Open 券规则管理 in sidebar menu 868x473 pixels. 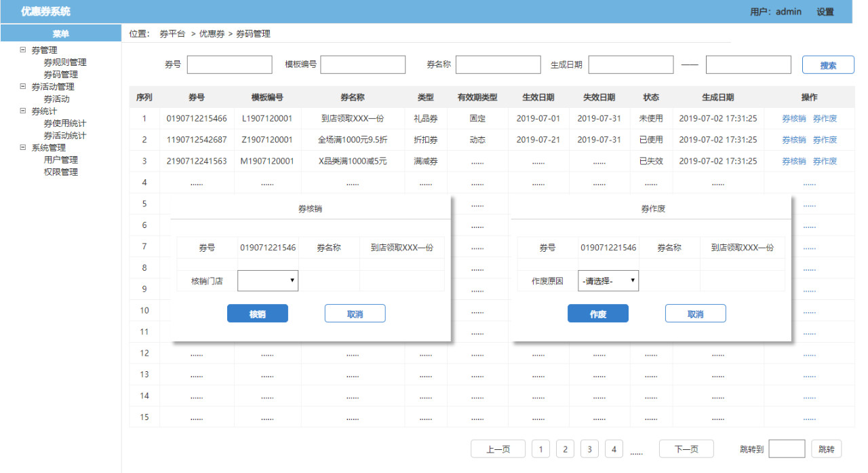tap(65, 62)
